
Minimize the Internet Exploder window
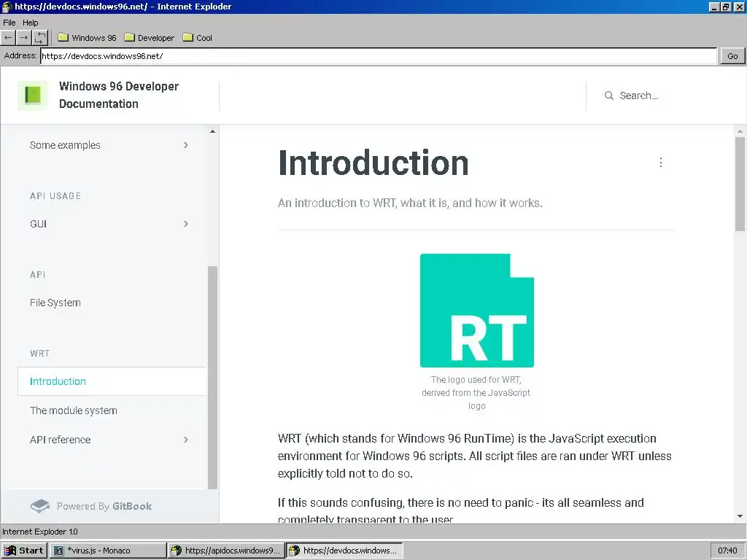click(715, 7)
